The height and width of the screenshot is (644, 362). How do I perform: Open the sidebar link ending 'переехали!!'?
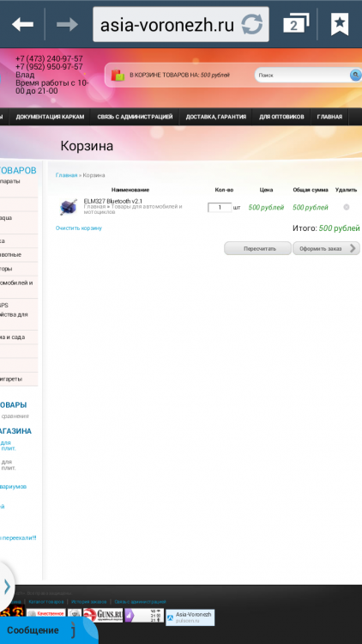[x=19, y=538]
